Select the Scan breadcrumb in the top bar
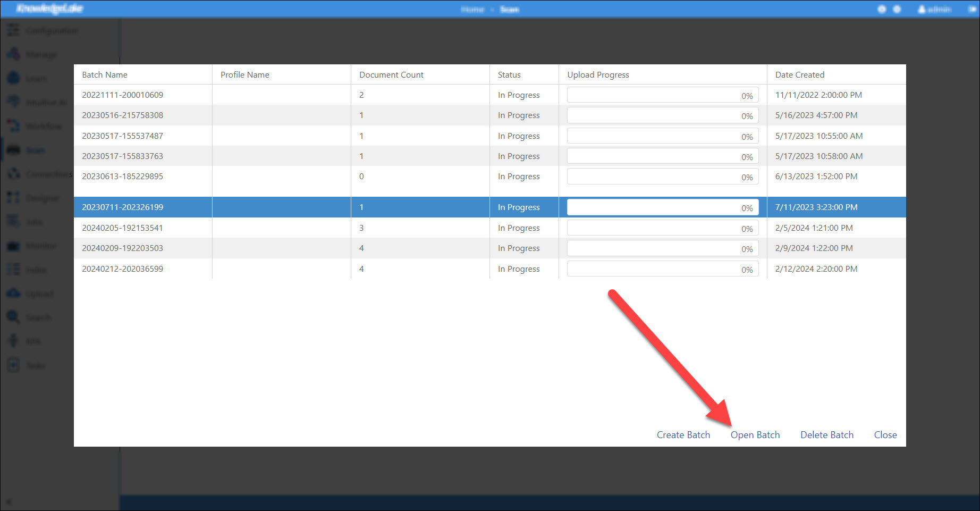Viewport: 980px width, 511px height. point(509,10)
